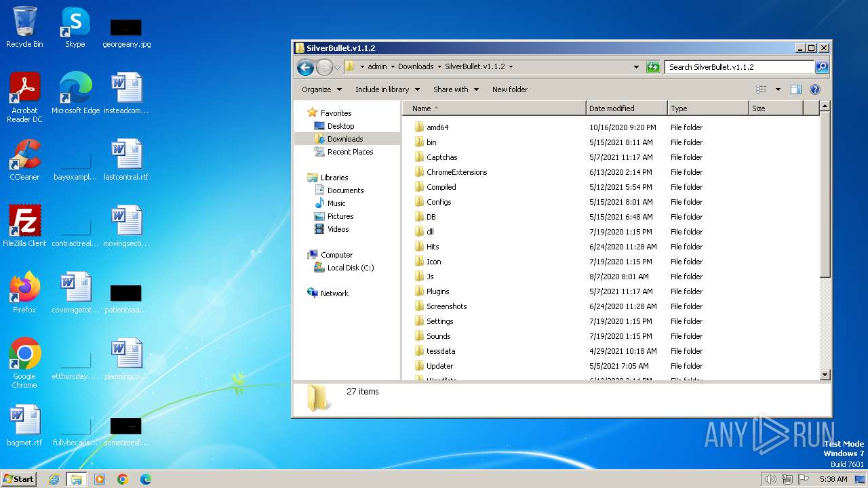Click the Action Center flag tray icon
The height and width of the screenshot is (488, 868).
803,479
